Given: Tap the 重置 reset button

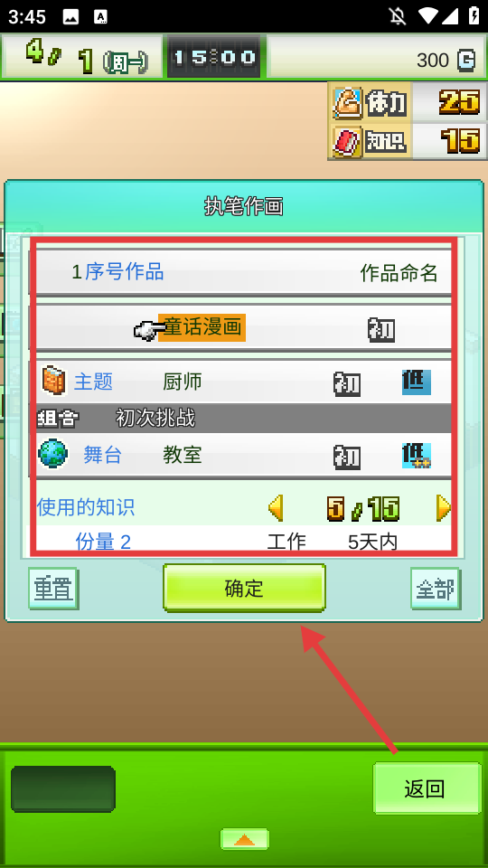Looking at the screenshot, I should click(x=53, y=589).
